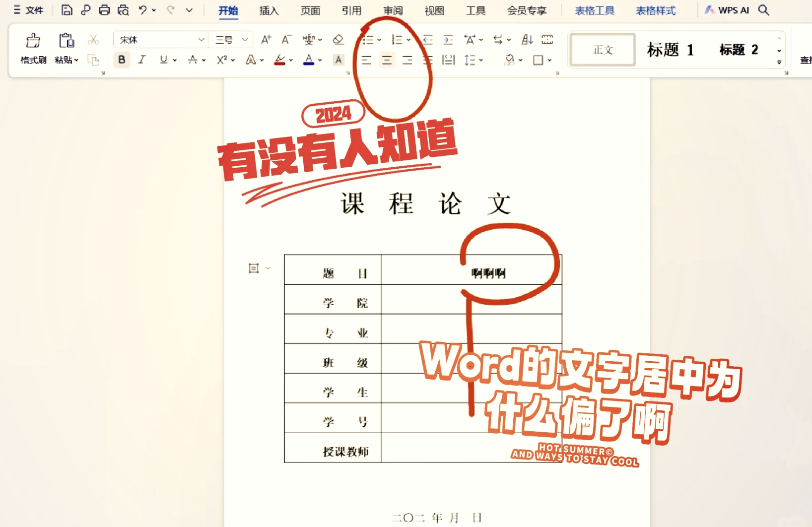Apply the blue font color A

click(309, 60)
